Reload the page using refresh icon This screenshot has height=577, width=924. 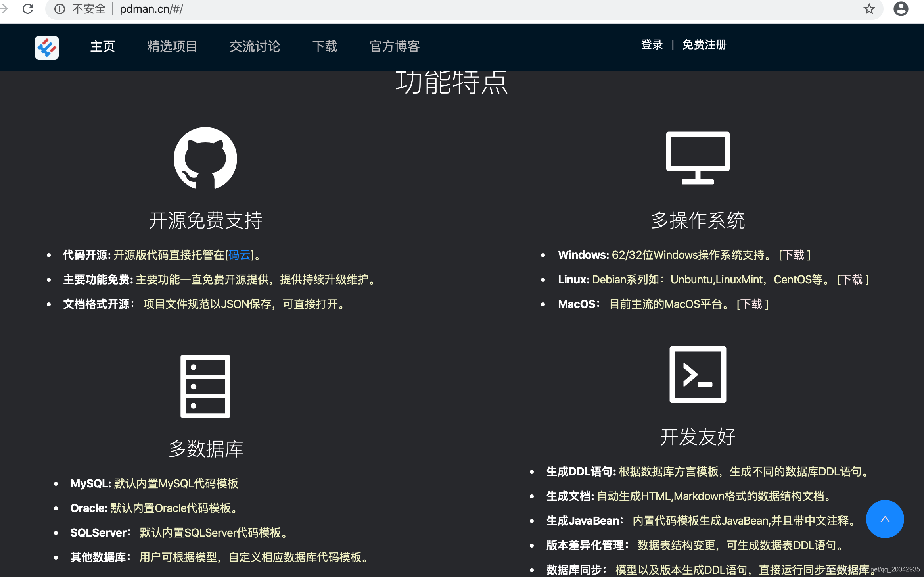click(28, 9)
